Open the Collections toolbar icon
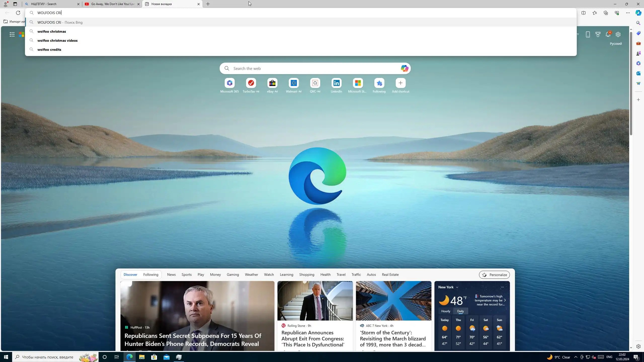 click(x=606, y=13)
